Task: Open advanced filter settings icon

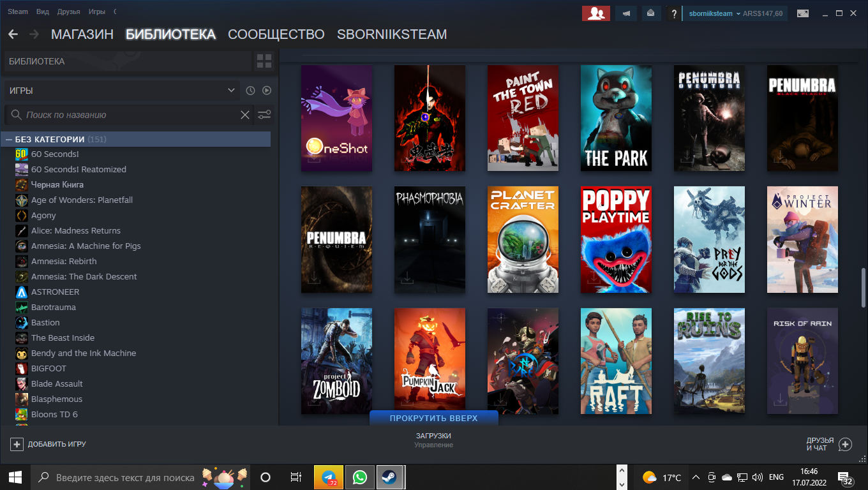Action: 264,115
